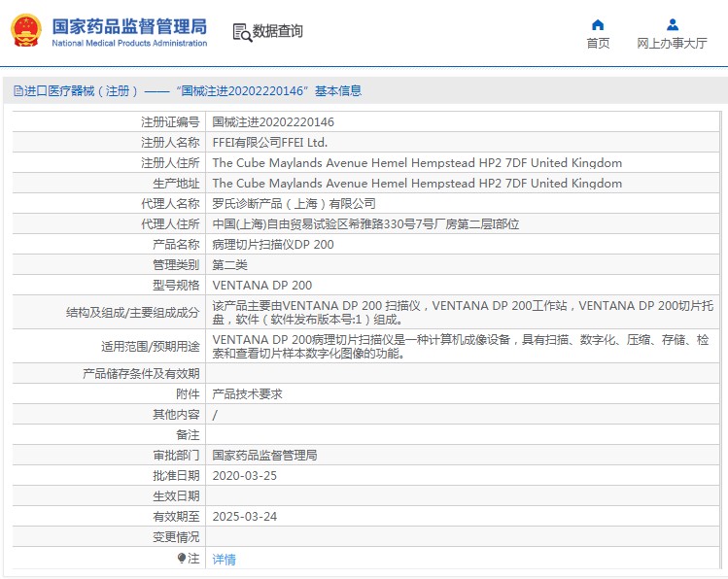Click the 网上办事大厅 label
The height and width of the screenshot is (579, 728).
point(672,43)
